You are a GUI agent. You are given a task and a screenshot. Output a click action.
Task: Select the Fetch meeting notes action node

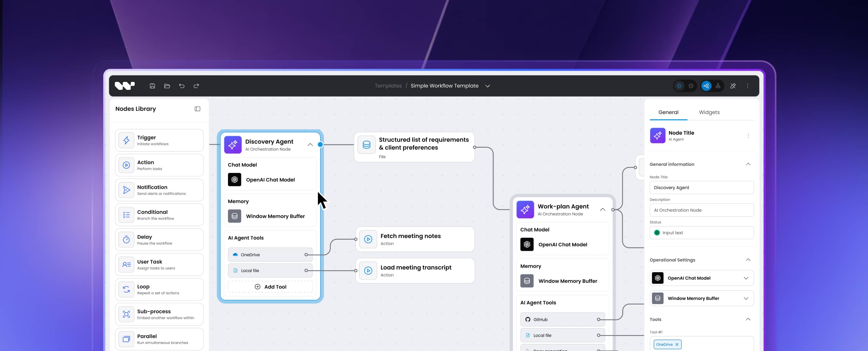[415, 239]
